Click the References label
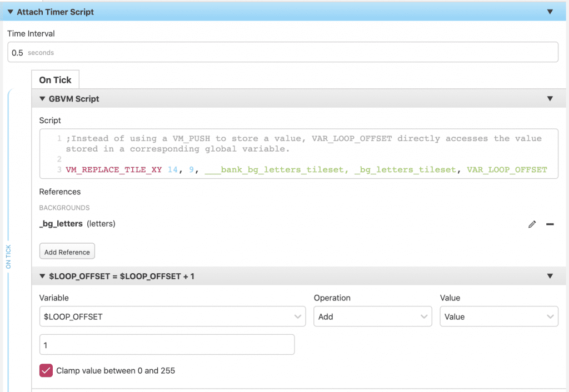Screen dimensions: 569x392 (x=60, y=192)
